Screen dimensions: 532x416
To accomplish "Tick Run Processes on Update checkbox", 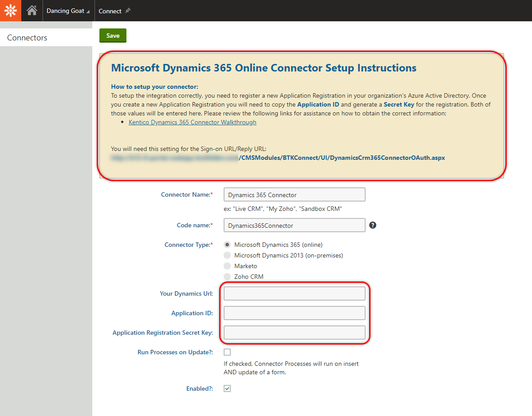I will (227, 352).
